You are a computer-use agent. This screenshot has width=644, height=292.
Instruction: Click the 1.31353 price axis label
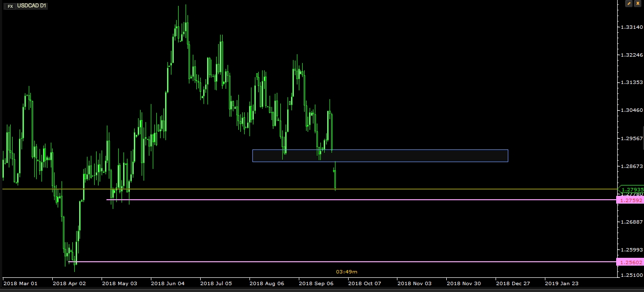631,83
